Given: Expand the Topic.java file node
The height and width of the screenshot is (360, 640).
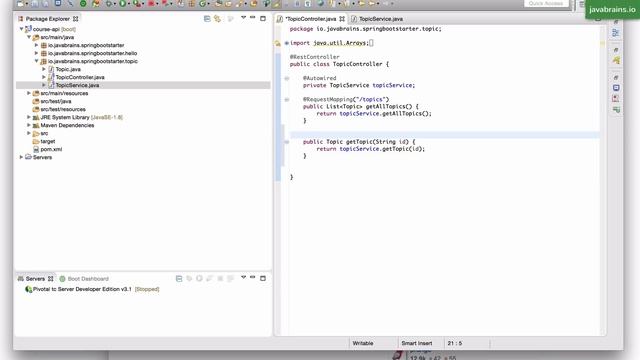Looking at the screenshot, I should pos(44,69).
